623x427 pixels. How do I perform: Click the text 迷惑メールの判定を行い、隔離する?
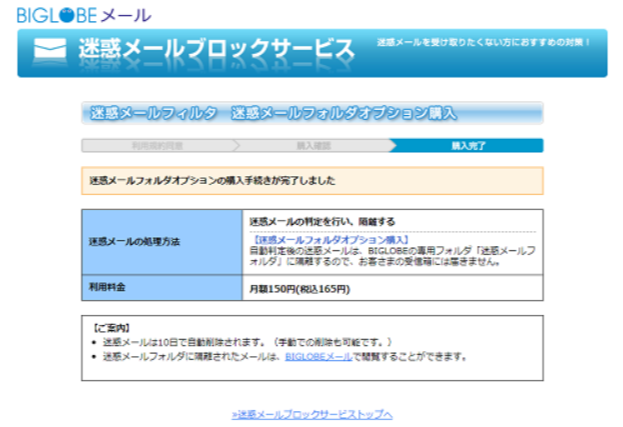coord(322,222)
